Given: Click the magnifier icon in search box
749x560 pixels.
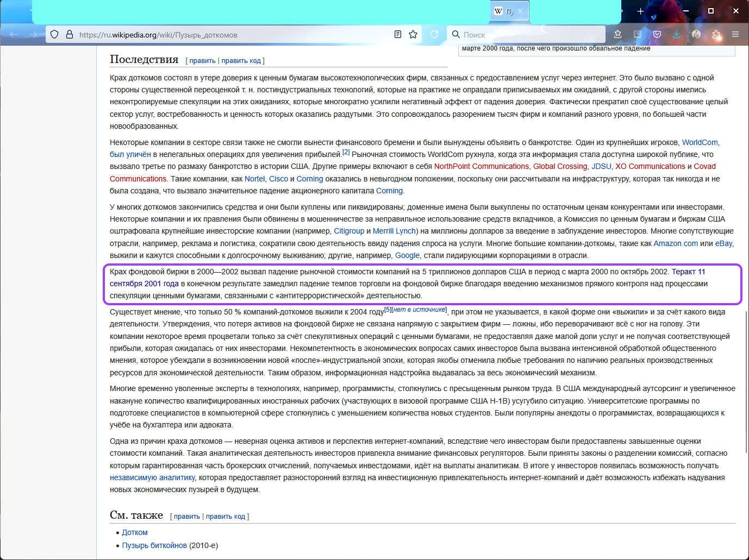Looking at the screenshot, I should point(456,34).
